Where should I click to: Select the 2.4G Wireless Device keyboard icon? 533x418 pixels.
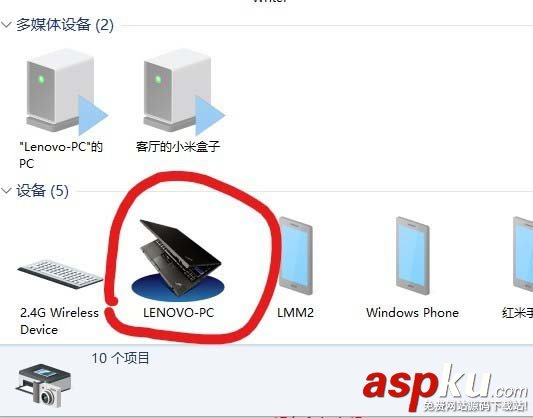60,274
